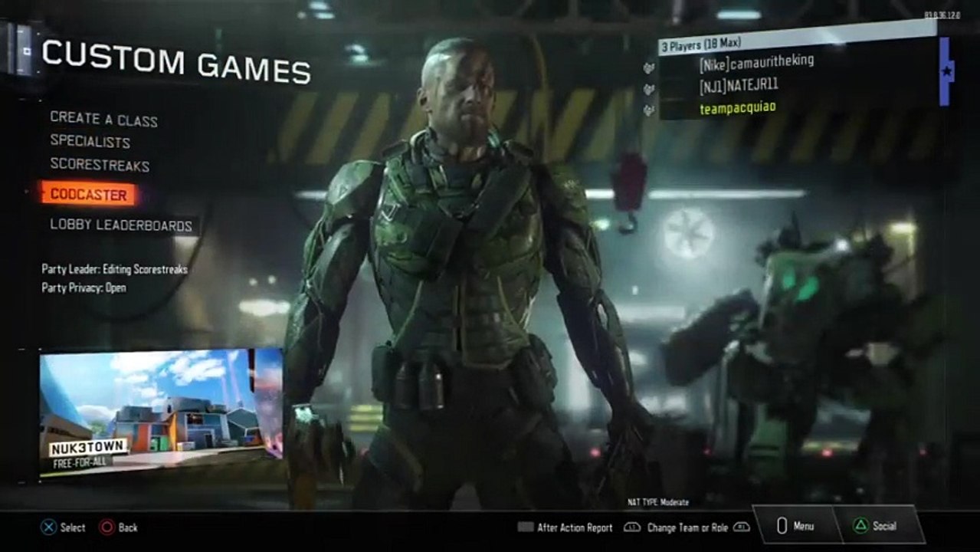Image resolution: width=980 pixels, height=552 pixels.
Task: Click the Options icon in Menu button
Action: pyautogui.click(x=782, y=526)
